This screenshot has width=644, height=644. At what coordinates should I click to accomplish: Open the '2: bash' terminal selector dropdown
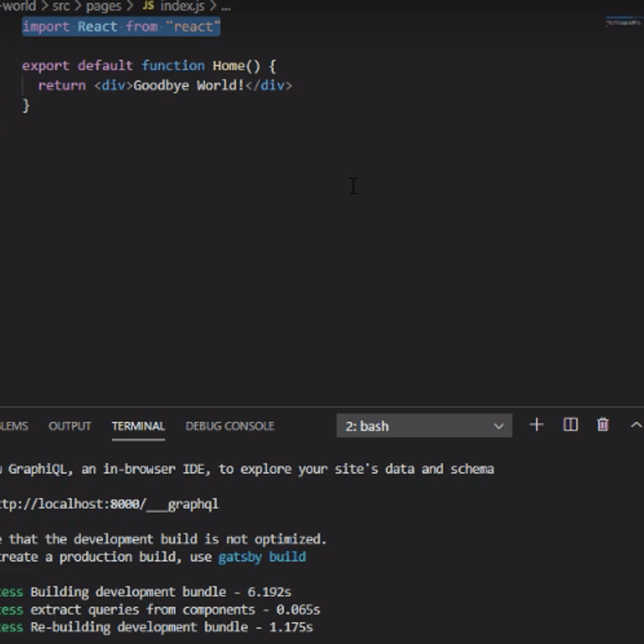click(x=424, y=426)
